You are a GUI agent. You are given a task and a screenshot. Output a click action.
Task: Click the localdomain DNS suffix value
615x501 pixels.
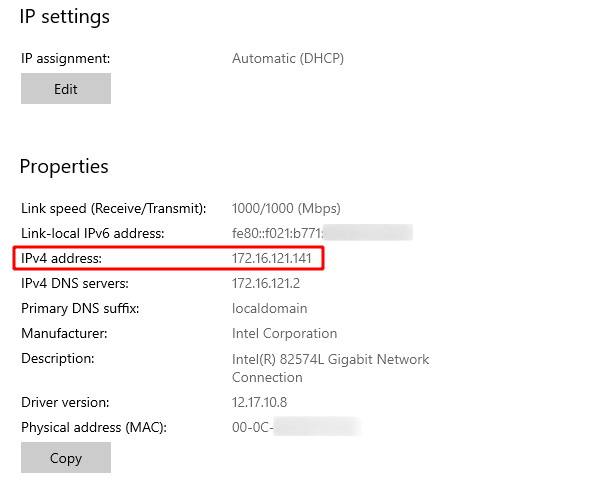[269, 309]
